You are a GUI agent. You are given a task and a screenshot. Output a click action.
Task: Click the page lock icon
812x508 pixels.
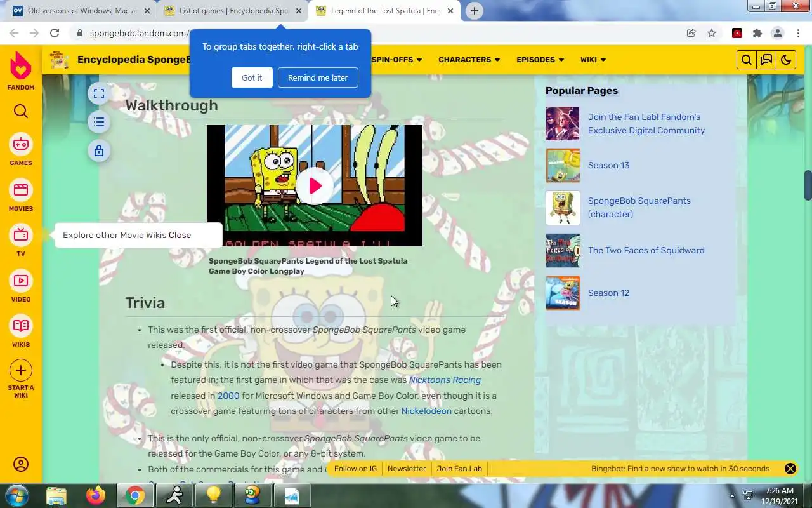coord(99,150)
